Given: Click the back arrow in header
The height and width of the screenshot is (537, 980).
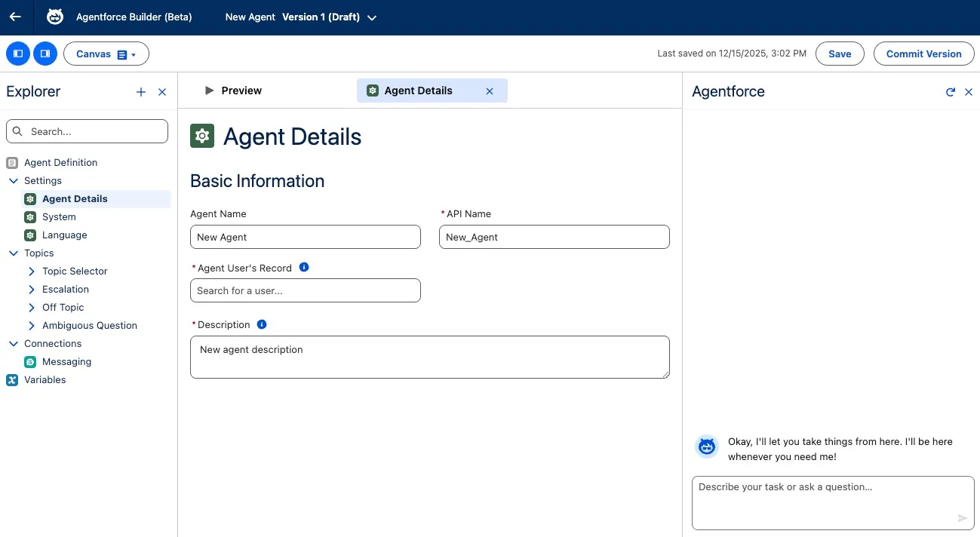Looking at the screenshot, I should point(15,17).
